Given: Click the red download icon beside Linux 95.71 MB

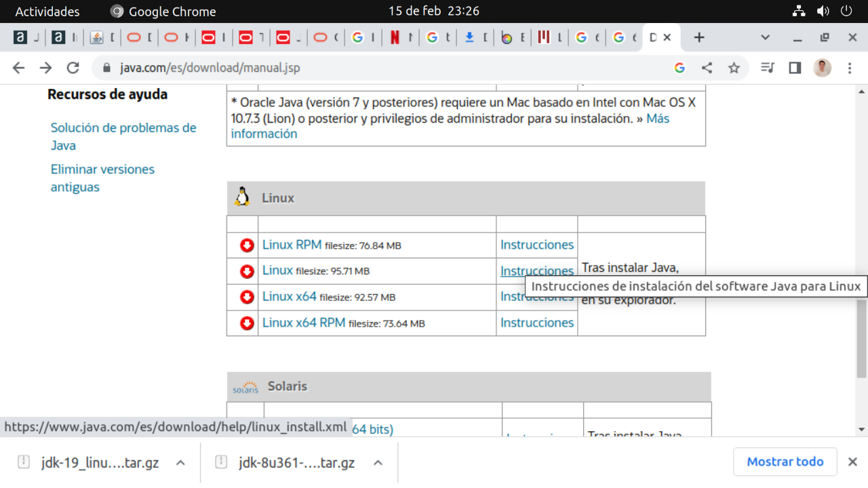Looking at the screenshot, I should click(247, 271).
